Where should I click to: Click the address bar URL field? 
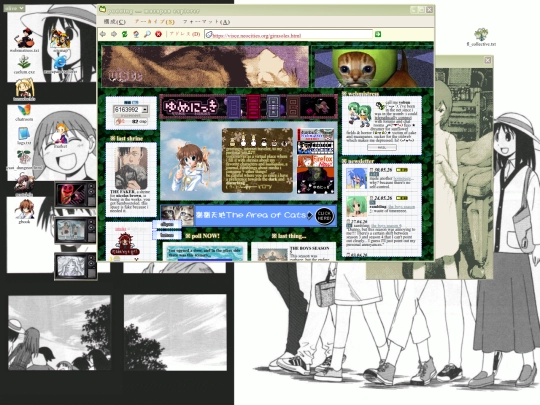tap(289, 34)
